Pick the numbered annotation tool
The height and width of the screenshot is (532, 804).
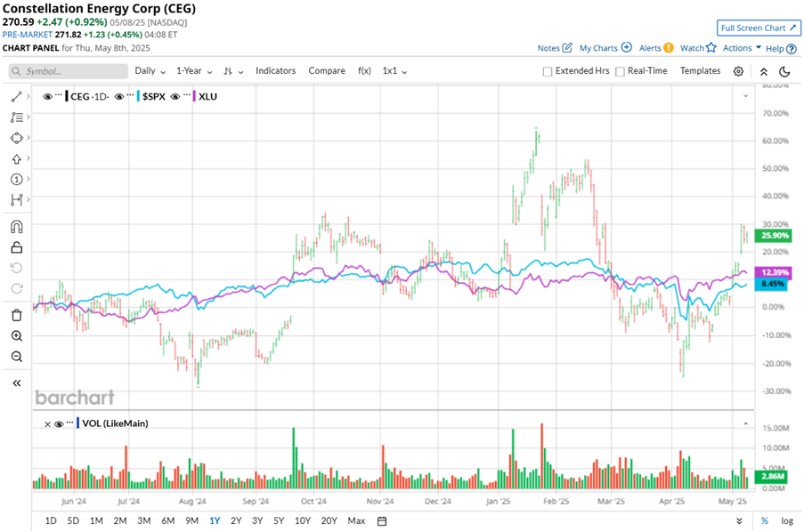pyautogui.click(x=16, y=180)
